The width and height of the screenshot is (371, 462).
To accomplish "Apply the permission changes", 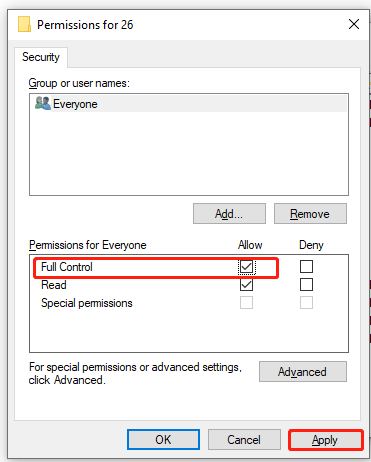I will click(x=325, y=440).
